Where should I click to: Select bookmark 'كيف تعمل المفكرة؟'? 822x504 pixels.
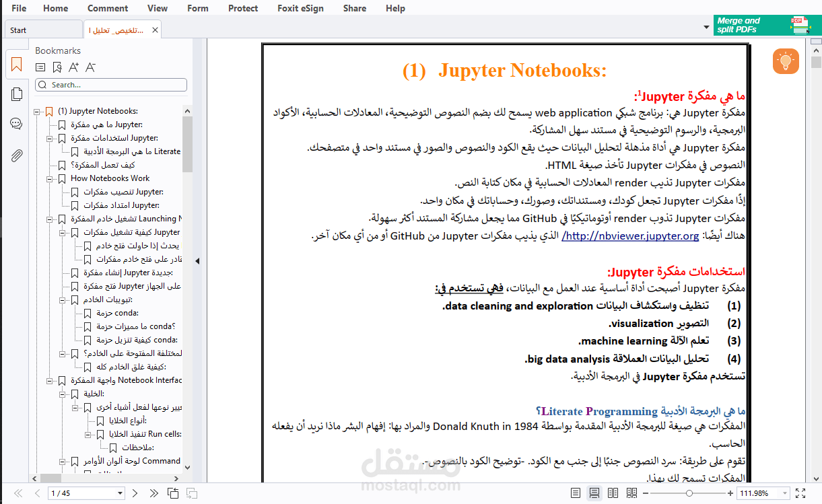pyautogui.click(x=103, y=165)
